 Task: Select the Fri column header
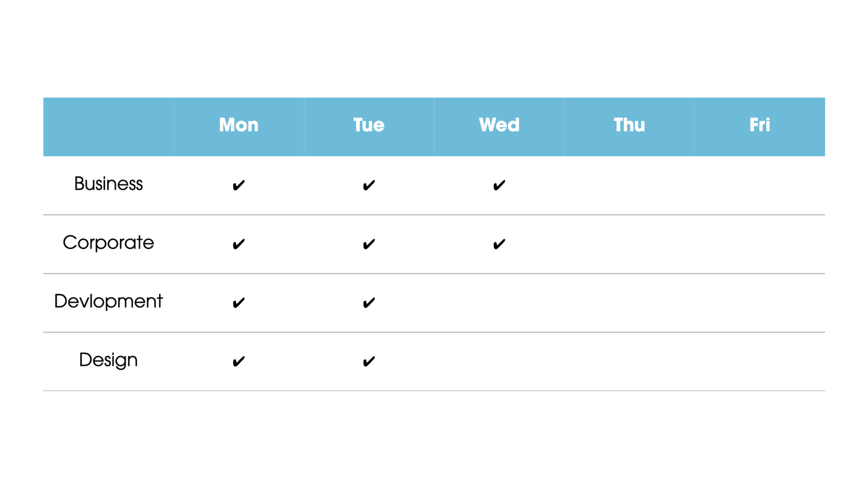[x=759, y=125]
